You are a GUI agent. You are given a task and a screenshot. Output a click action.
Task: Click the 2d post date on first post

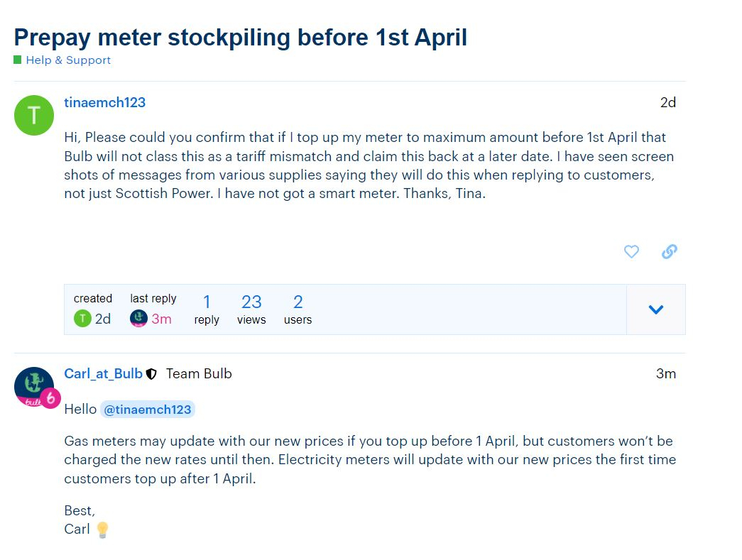667,103
